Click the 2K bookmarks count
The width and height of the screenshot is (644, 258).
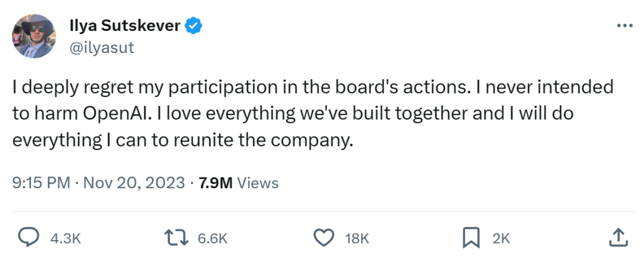pyautogui.click(x=501, y=238)
